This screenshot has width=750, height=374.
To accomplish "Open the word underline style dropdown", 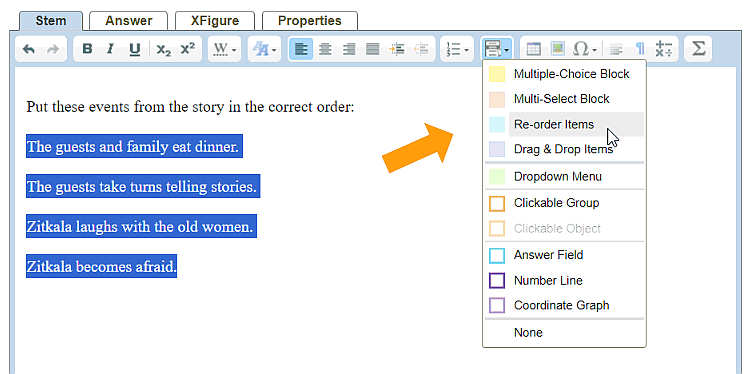I will 224,49.
